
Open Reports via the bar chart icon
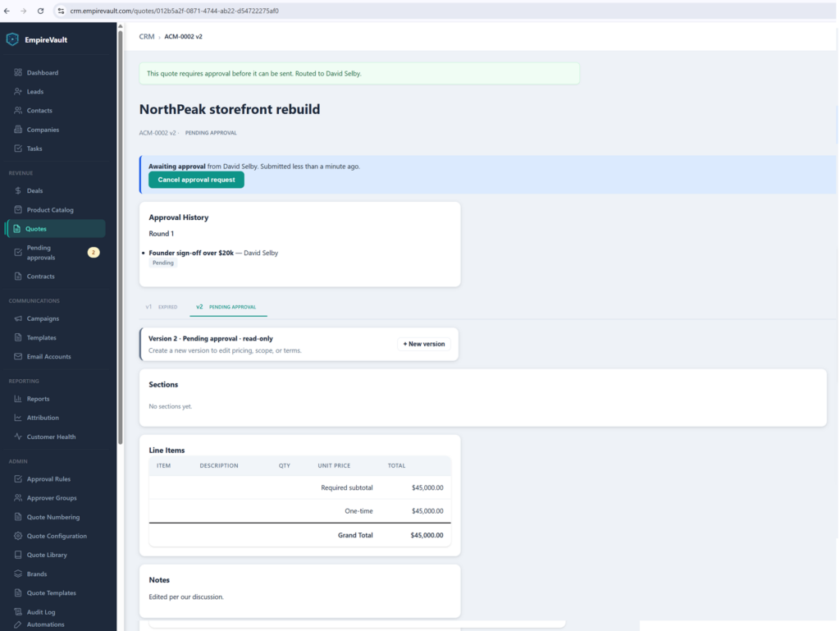click(x=18, y=399)
